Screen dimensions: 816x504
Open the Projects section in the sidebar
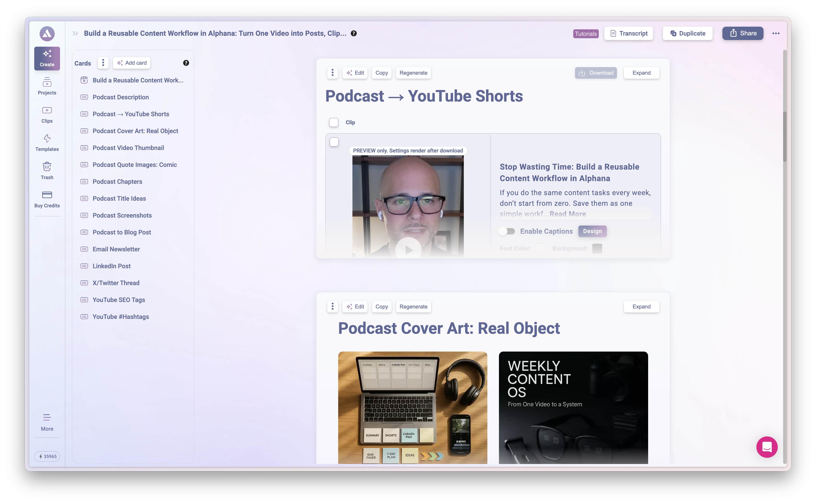tap(47, 86)
